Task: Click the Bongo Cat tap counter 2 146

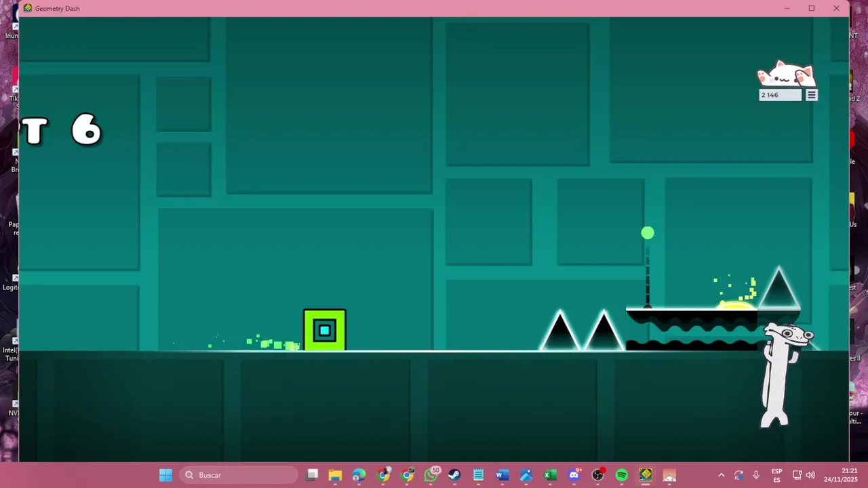Action: pos(781,95)
